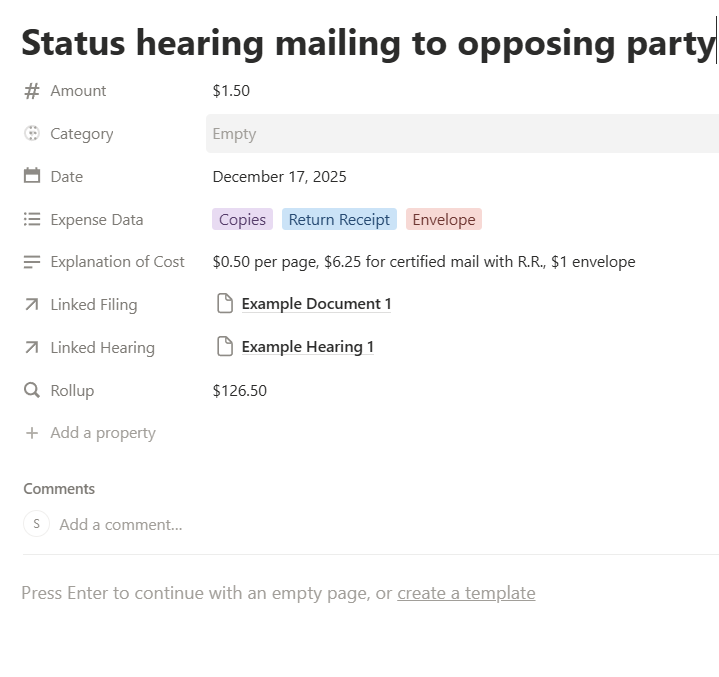The width and height of the screenshot is (719, 677).
Task: Select the purple Copies tag
Action: pos(242,220)
